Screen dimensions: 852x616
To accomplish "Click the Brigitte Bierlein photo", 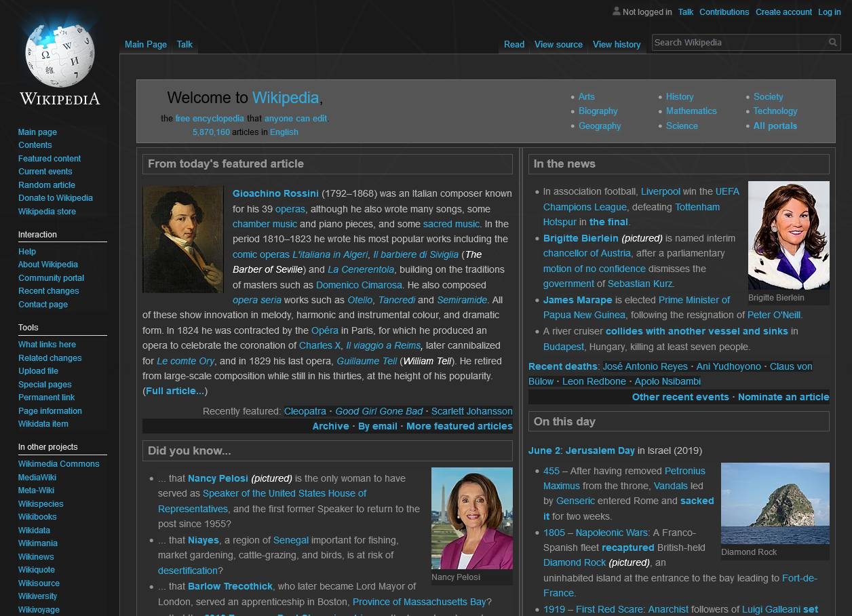I will click(788, 235).
